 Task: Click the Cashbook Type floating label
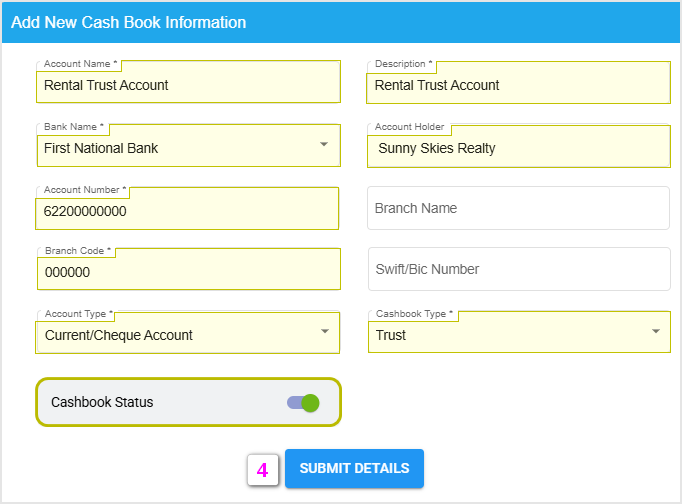point(414,314)
